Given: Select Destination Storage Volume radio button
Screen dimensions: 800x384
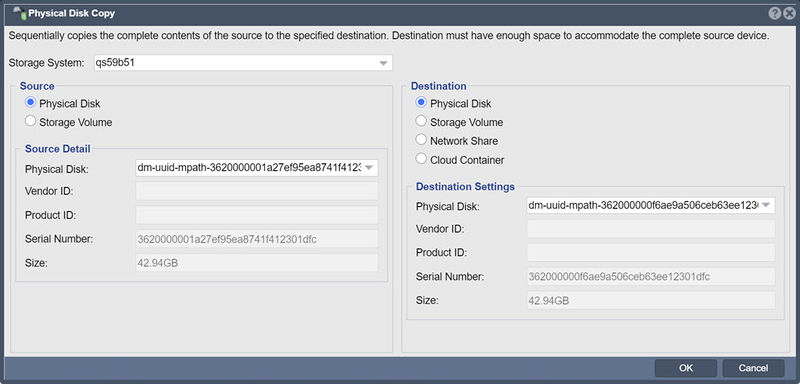Looking at the screenshot, I should [421, 122].
